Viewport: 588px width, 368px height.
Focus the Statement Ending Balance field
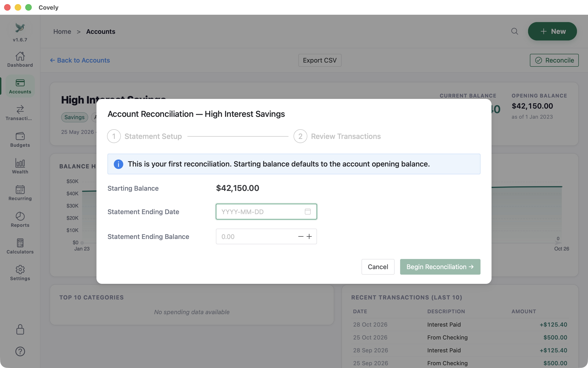point(266,236)
